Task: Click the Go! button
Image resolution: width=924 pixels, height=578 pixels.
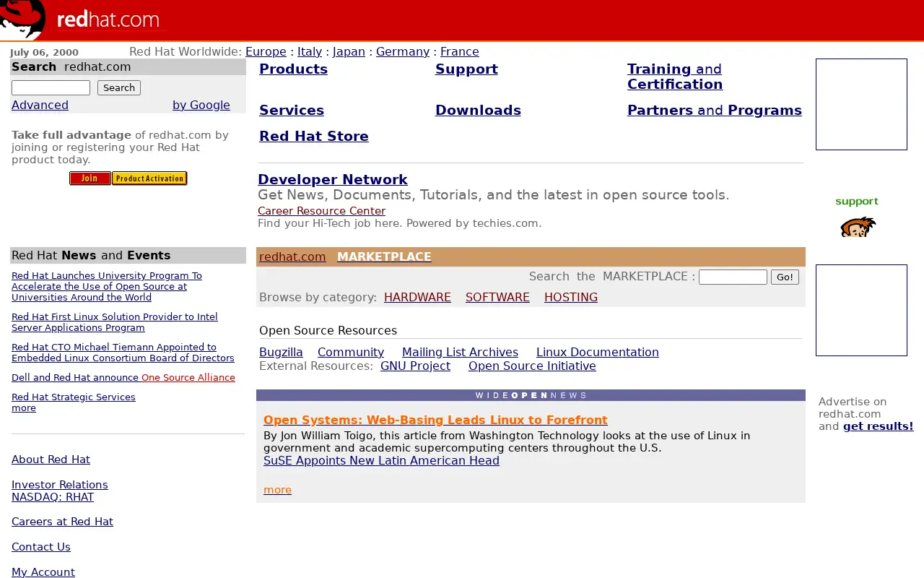Action: point(785,277)
